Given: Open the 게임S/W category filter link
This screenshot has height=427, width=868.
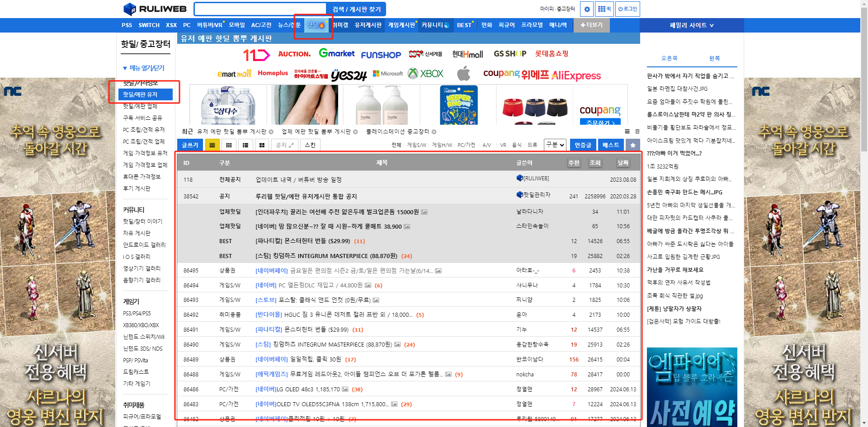Looking at the screenshot, I should point(416,145).
